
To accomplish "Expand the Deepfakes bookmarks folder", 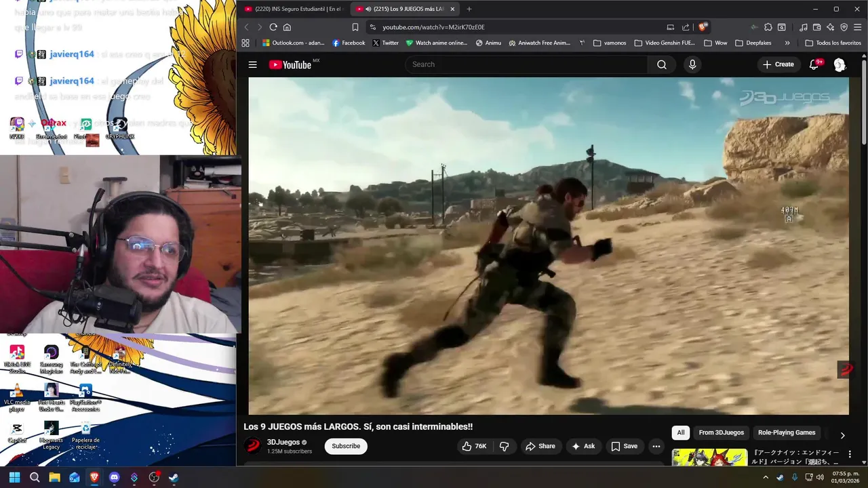I will (753, 43).
